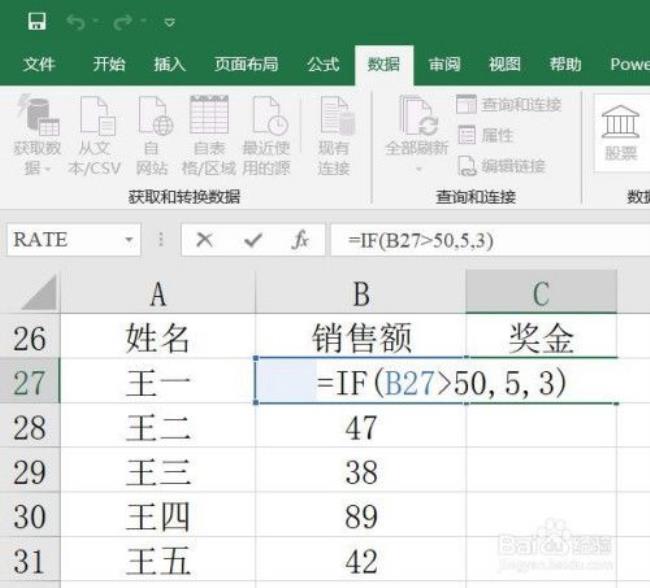Viewport: 650px width, 588px height.
Task: Select row 26 header
Action: click(x=30, y=338)
